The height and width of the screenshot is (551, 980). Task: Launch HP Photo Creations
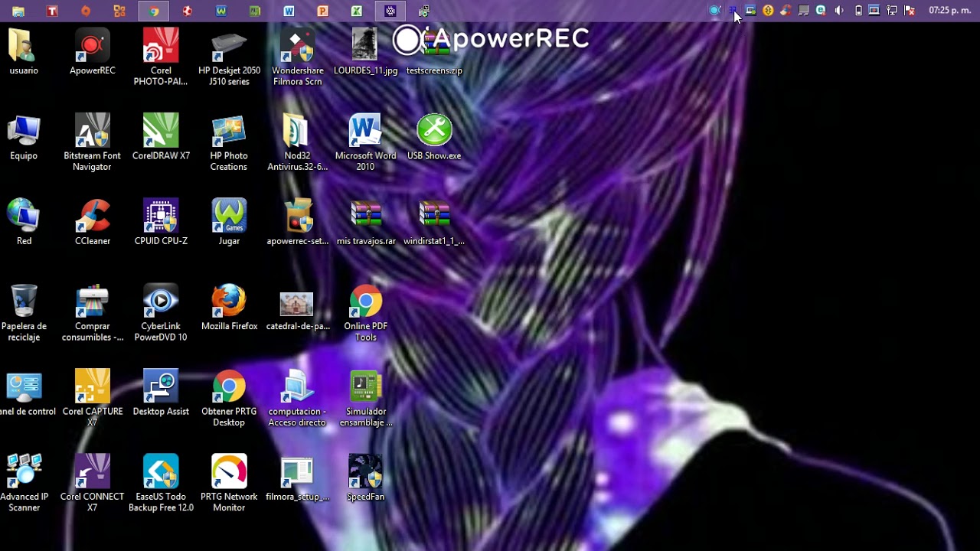coord(229,142)
